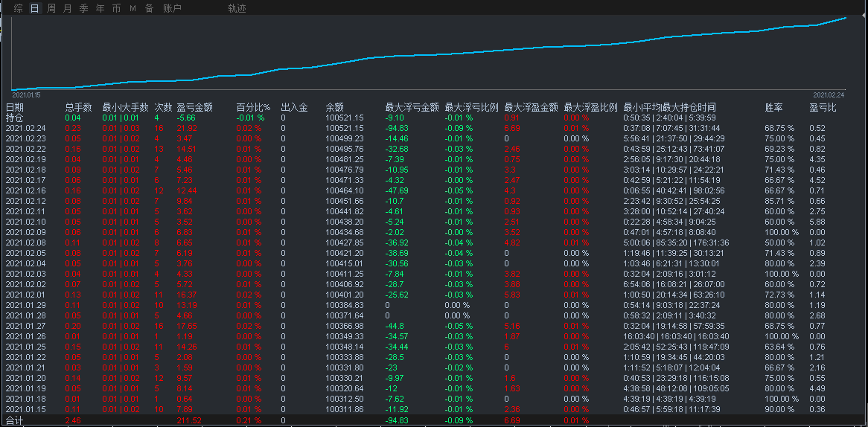Select the 持仓 open positions row
This screenshot has width=868, height=427.
(x=15, y=118)
